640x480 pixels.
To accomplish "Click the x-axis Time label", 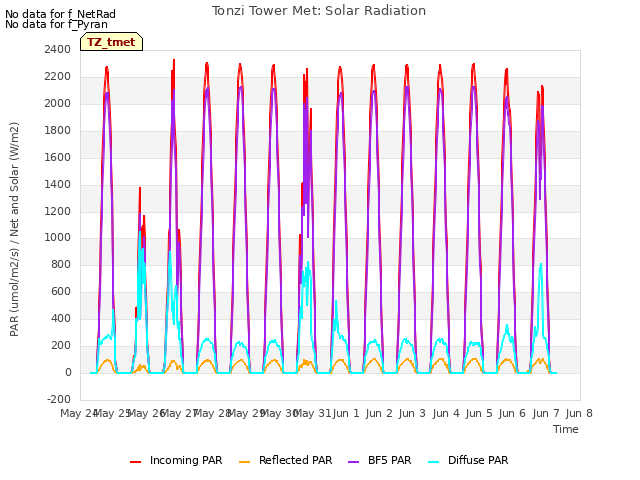I will (x=566, y=429).
